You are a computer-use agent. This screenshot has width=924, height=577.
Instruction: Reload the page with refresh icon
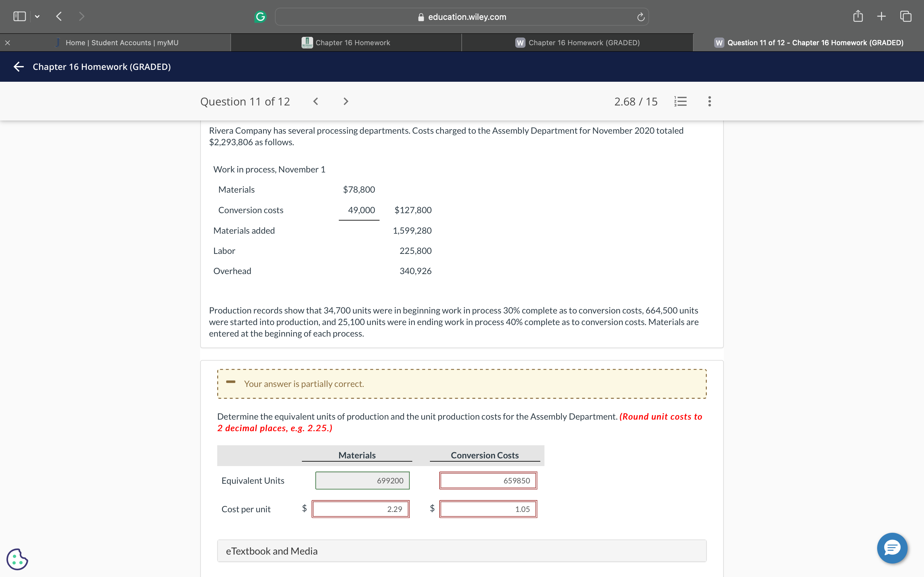point(641,17)
